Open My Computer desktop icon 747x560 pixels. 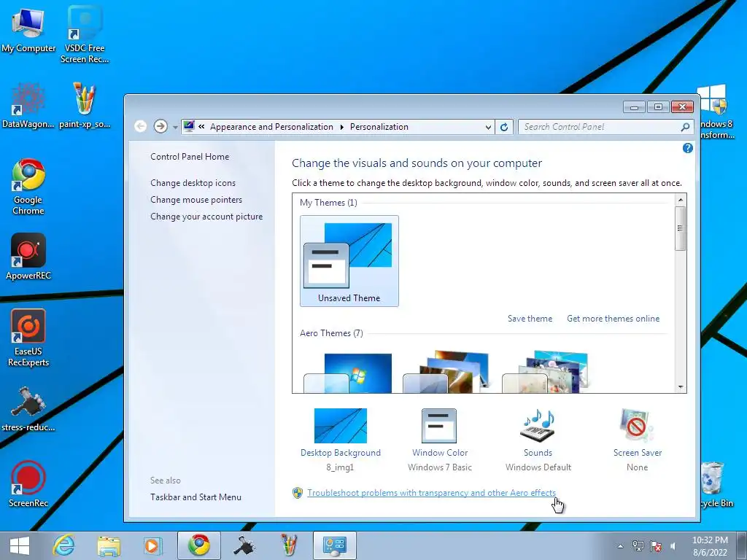[28, 29]
